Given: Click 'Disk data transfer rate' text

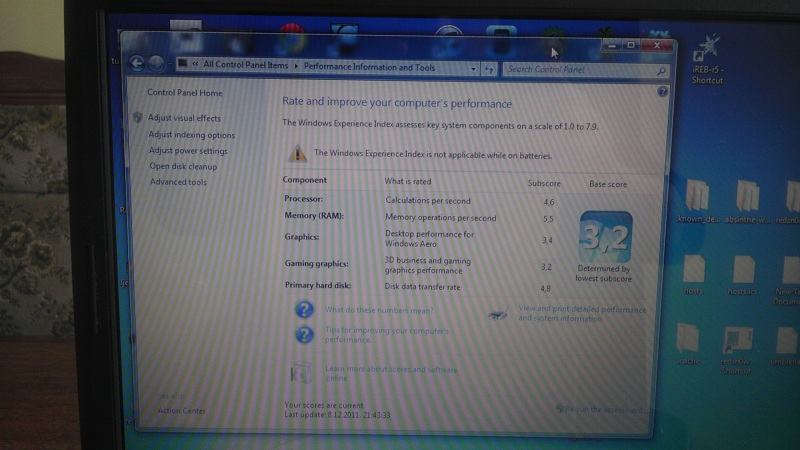Looking at the screenshot, I should [x=422, y=287].
